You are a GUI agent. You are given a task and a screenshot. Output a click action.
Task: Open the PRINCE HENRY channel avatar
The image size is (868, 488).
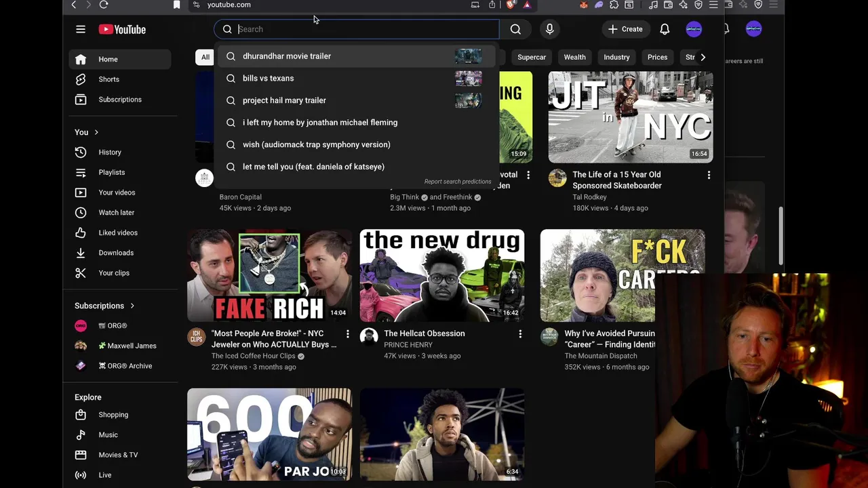[369, 337]
